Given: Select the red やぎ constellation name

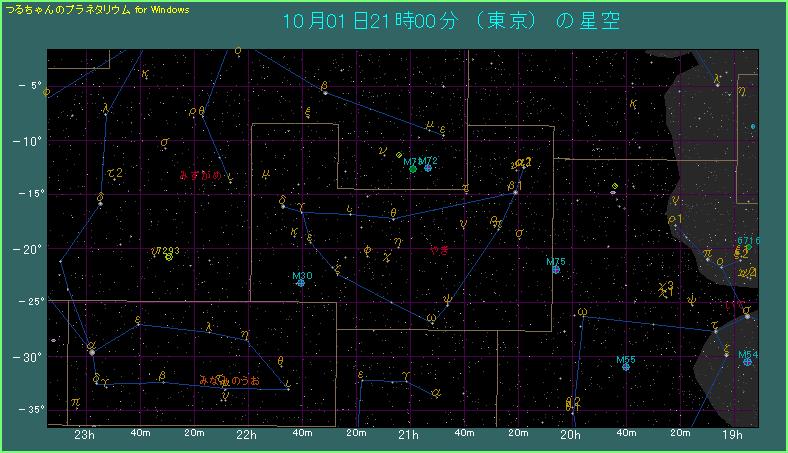Looking at the screenshot, I should point(439,250).
